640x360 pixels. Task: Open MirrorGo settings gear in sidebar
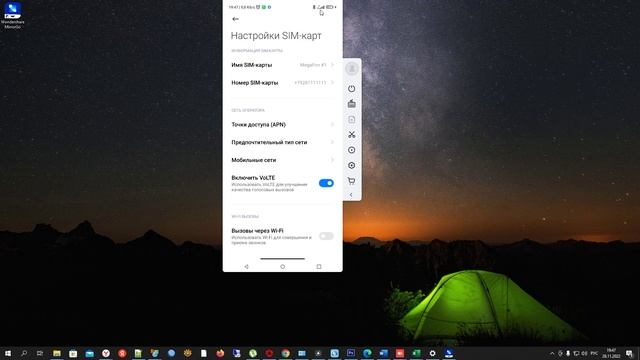[x=351, y=166]
